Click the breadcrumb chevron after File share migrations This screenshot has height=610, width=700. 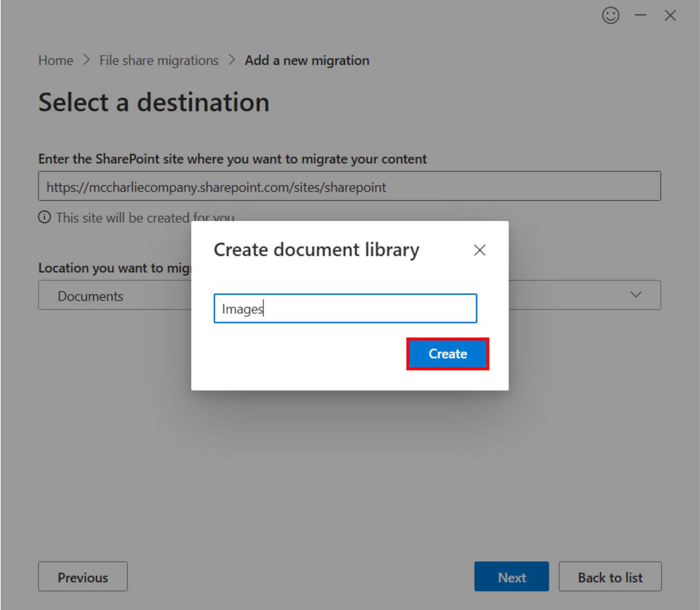point(231,60)
